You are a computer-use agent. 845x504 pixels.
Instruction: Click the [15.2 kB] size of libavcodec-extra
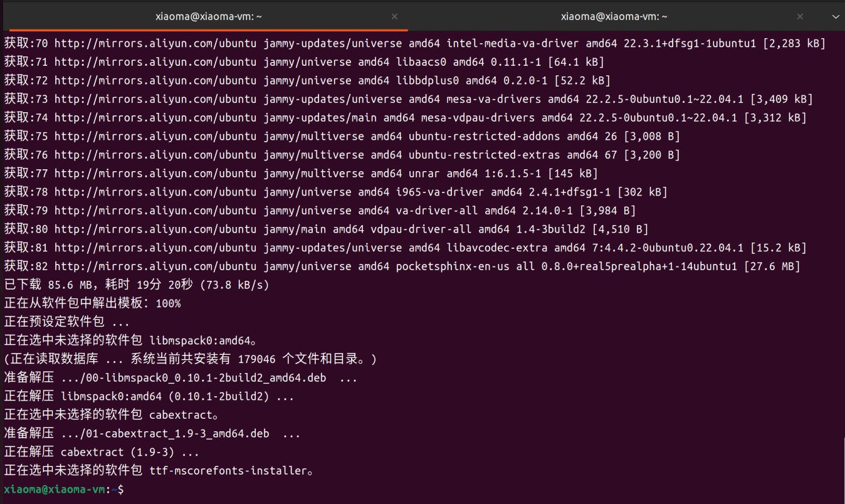coord(778,248)
